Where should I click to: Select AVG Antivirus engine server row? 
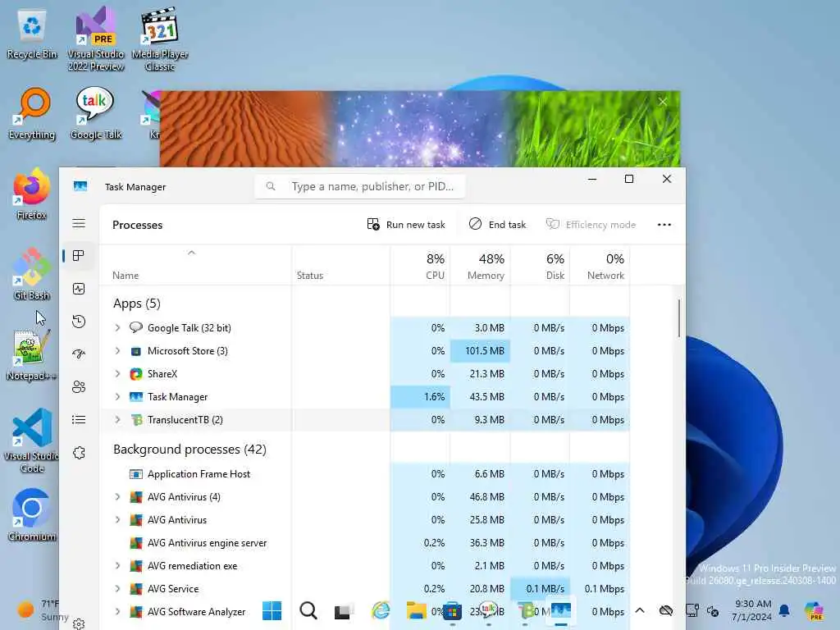coord(364,543)
